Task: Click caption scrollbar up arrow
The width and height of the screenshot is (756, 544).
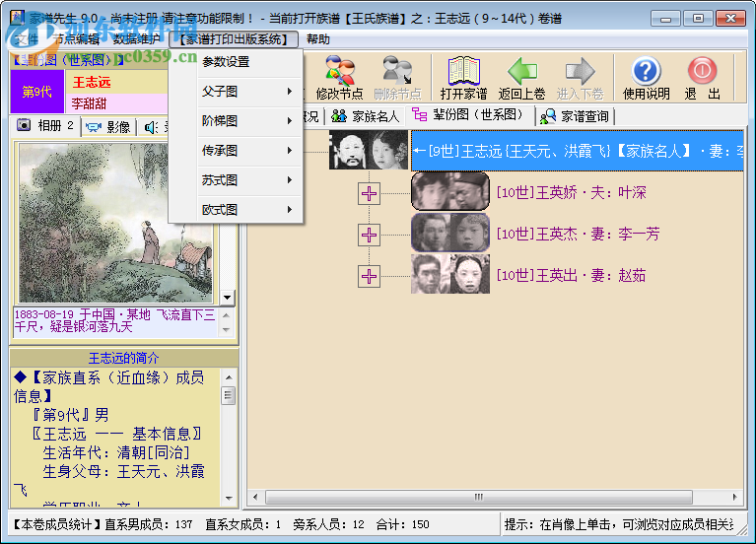Action: 226,315
